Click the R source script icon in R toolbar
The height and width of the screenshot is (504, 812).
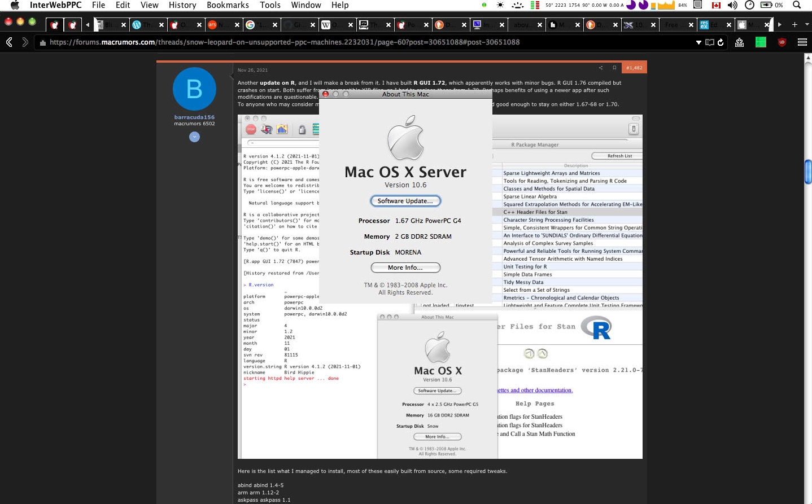267,129
